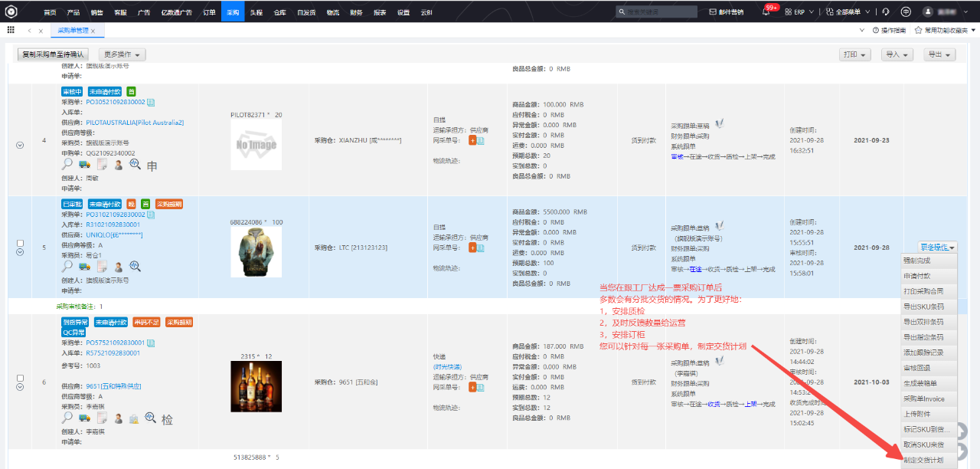Click the magnifier icon in row 5
980x469 pixels.
(x=67, y=266)
